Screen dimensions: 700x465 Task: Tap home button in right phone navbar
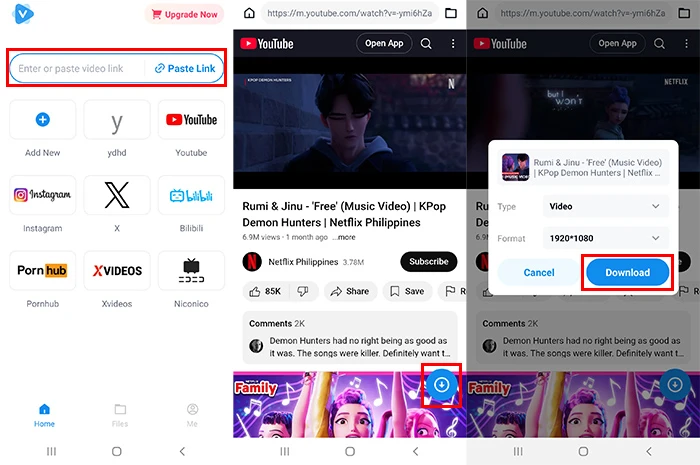583,451
